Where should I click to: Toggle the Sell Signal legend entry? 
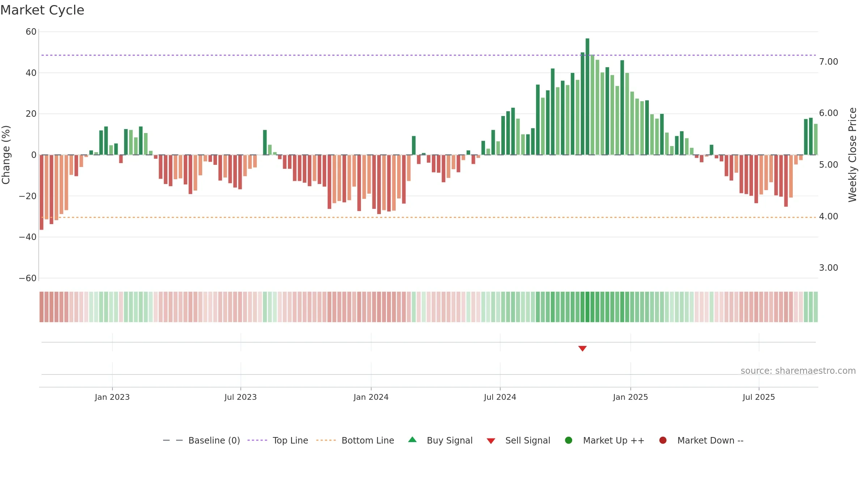coord(518,440)
